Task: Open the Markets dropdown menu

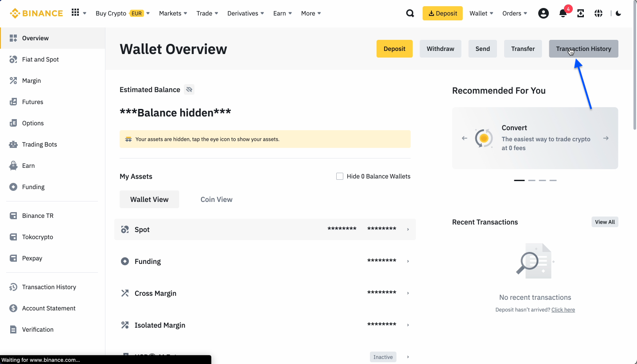Action: tap(173, 13)
